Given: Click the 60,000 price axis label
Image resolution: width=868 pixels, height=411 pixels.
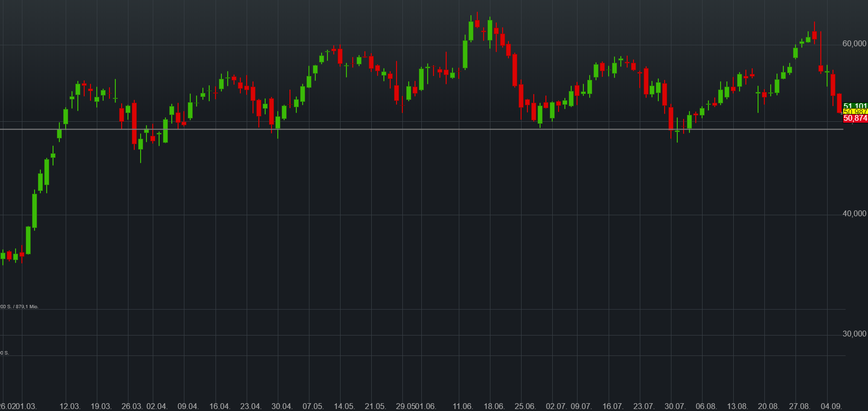Looking at the screenshot, I should point(854,44).
